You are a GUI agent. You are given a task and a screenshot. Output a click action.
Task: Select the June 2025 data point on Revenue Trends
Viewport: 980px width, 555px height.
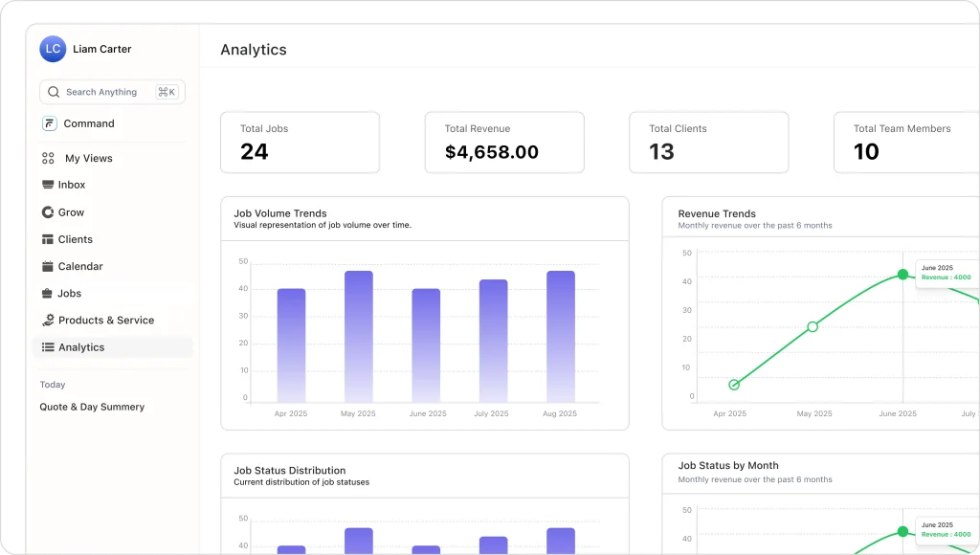point(902,275)
